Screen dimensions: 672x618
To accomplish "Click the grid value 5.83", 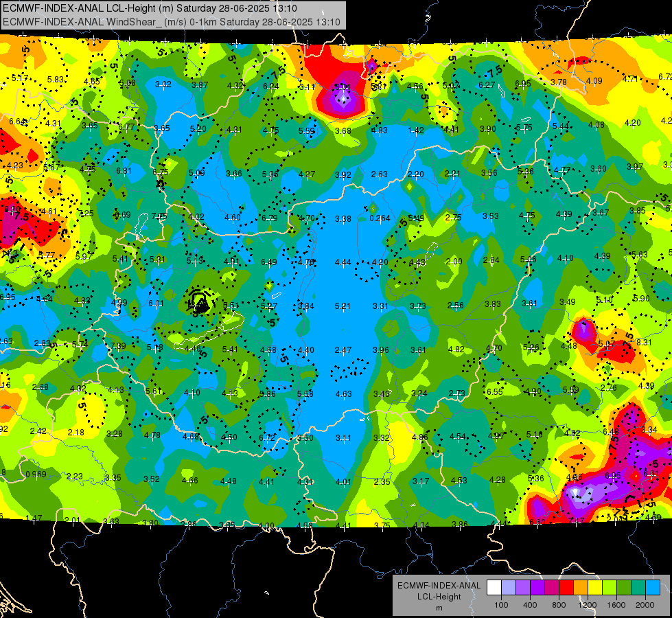I will (56, 80).
